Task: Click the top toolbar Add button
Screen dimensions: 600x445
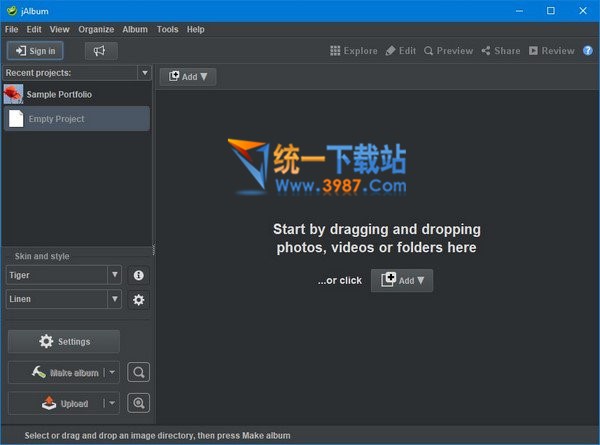Action: click(188, 77)
